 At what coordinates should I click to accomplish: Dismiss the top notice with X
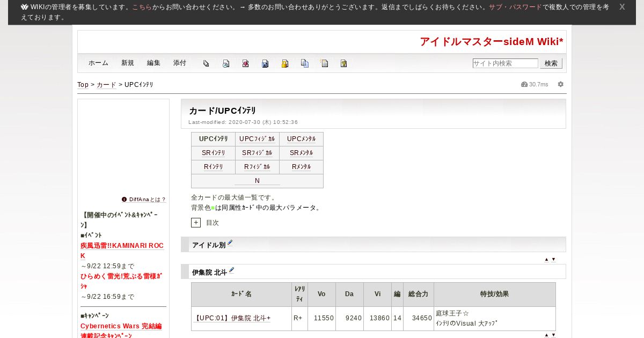point(622,7)
